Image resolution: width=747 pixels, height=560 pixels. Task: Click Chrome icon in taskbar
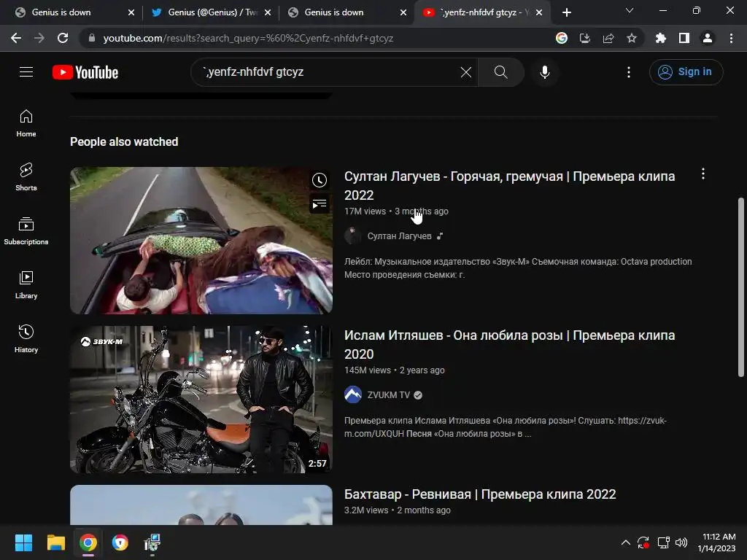[88, 542]
